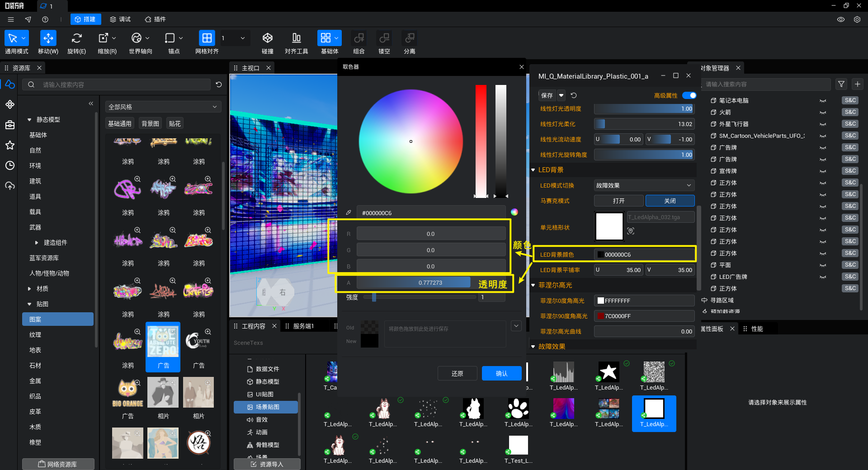Click 保存 in material panel

coord(547,95)
